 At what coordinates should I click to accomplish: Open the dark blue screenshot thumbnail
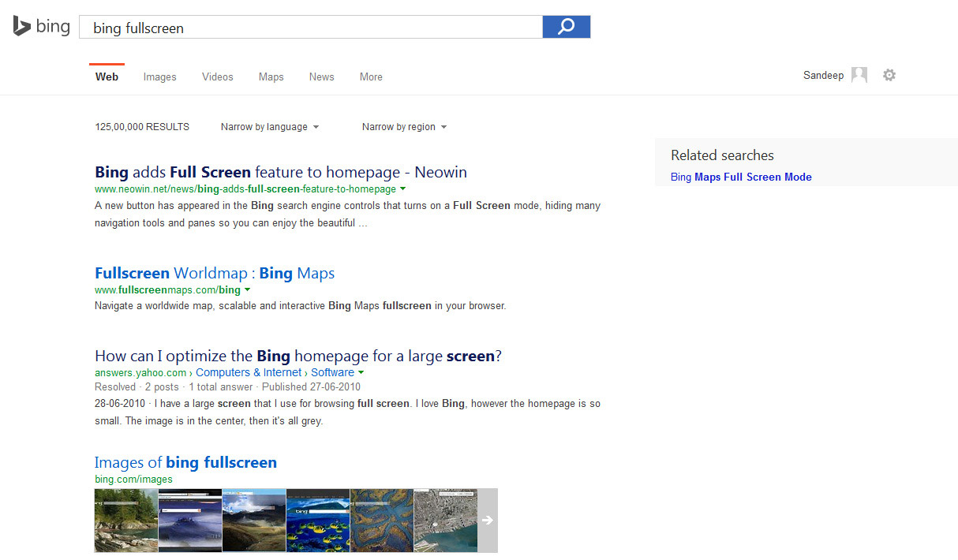click(x=190, y=521)
